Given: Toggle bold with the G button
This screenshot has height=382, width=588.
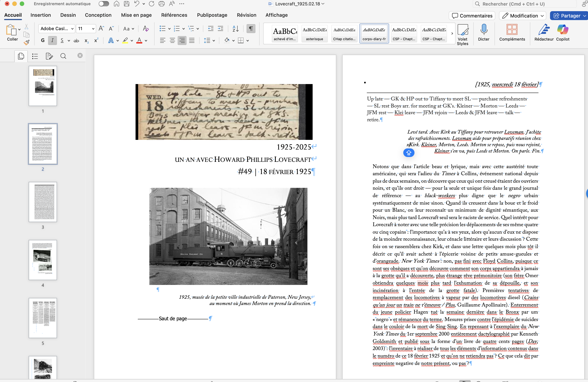Looking at the screenshot, I should click(x=43, y=41).
